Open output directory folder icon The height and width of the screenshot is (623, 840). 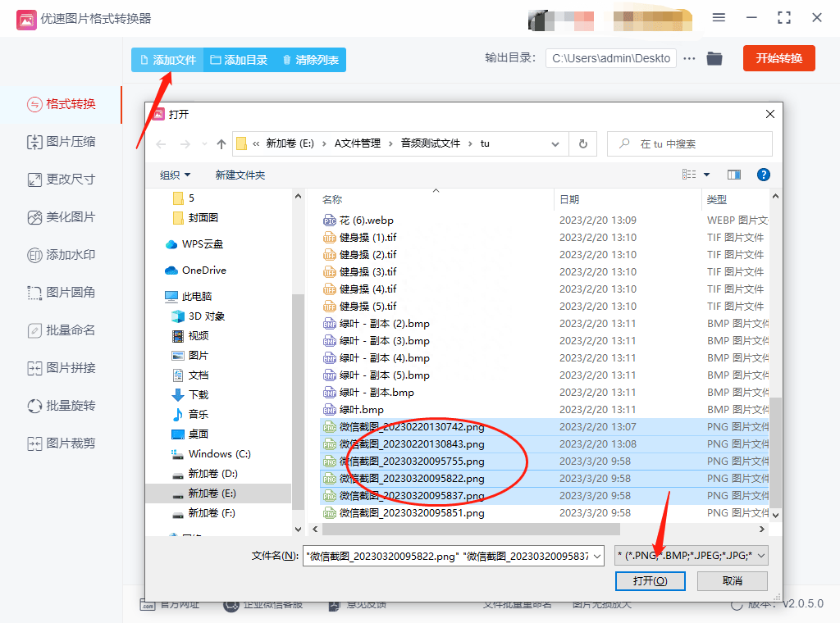point(714,58)
